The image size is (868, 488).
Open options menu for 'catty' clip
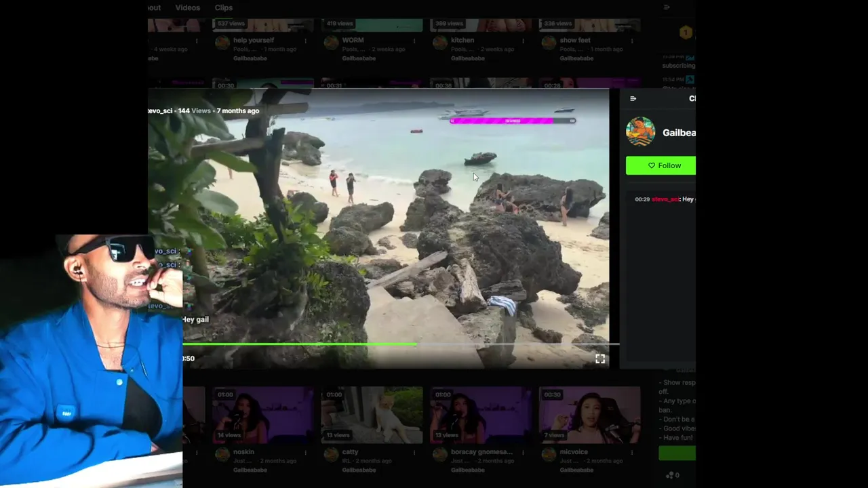(x=414, y=453)
